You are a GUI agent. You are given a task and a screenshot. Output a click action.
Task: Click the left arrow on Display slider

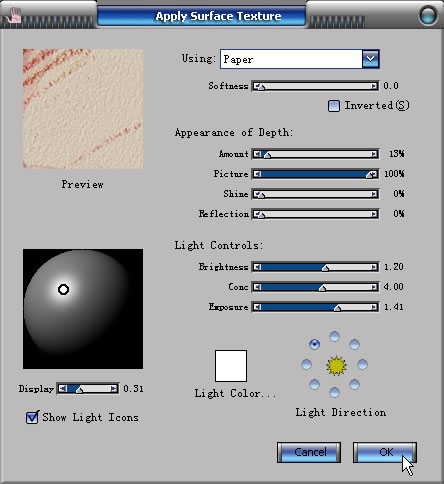click(63, 389)
